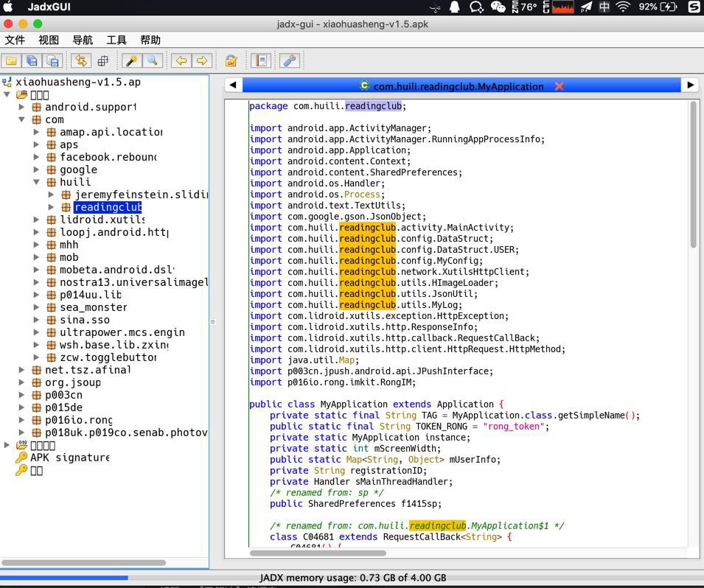Toggle flatten packages grid icon
Image resolution: width=704 pixels, height=588 pixels.
click(x=102, y=61)
